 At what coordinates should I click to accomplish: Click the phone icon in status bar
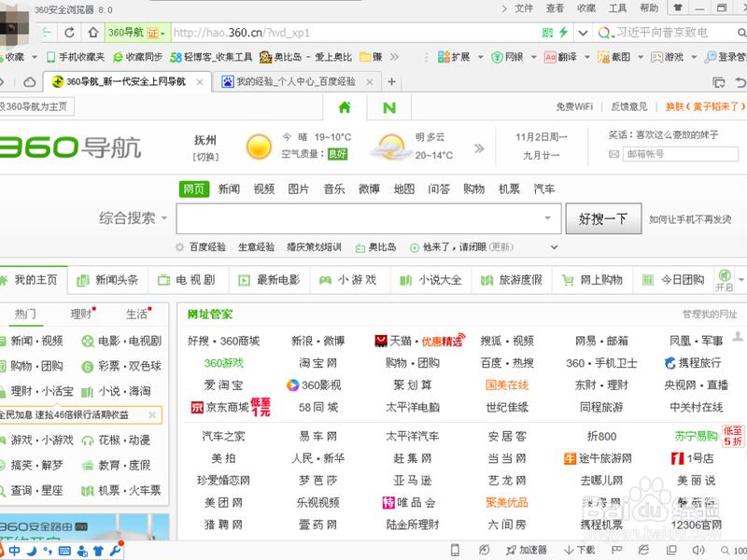[455, 550]
